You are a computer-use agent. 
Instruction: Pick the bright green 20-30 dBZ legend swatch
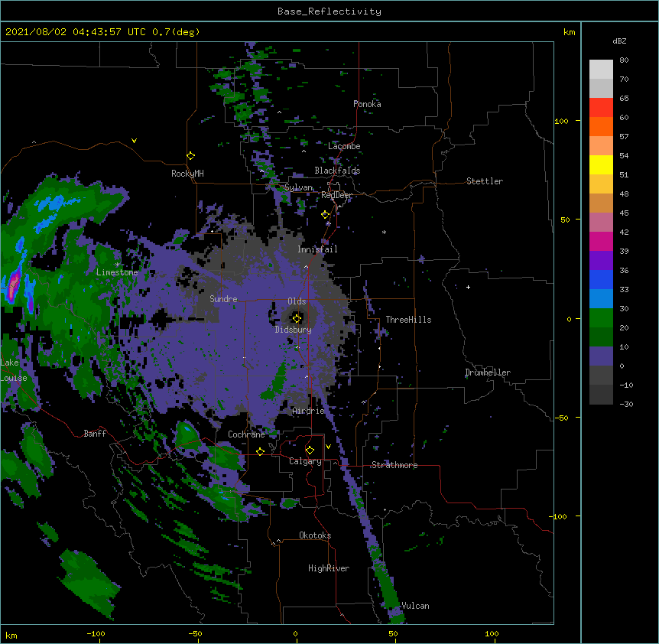point(601,318)
